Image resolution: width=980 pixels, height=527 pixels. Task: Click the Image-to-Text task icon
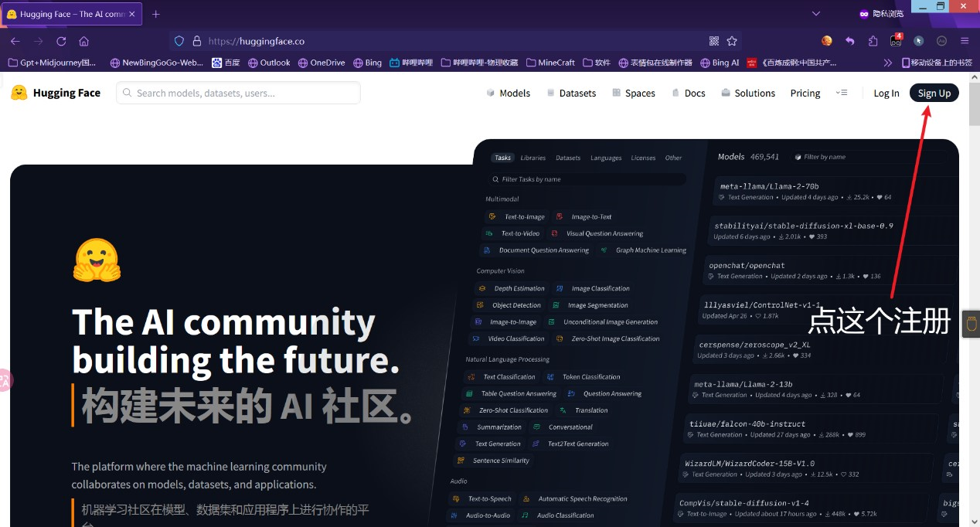point(560,217)
